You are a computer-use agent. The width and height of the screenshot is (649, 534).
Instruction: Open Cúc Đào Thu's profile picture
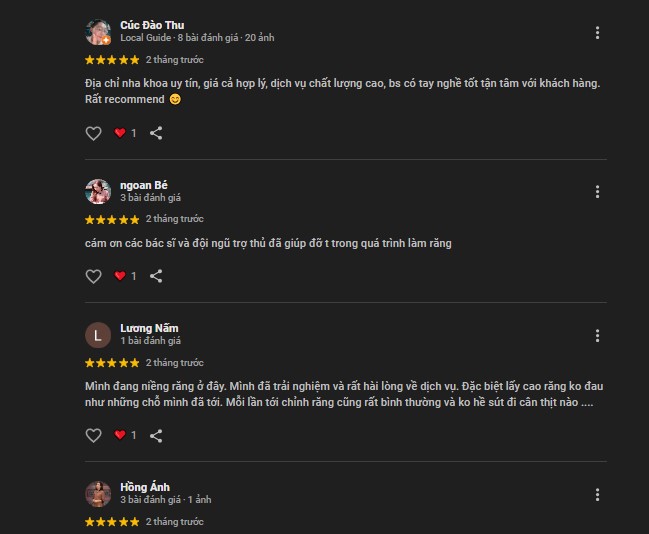pos(98,33)
